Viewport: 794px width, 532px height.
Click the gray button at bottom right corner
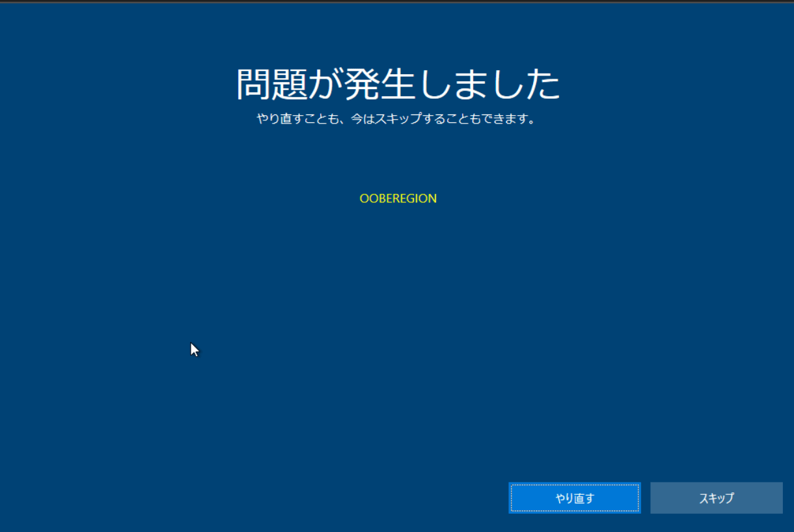(716, 498)
